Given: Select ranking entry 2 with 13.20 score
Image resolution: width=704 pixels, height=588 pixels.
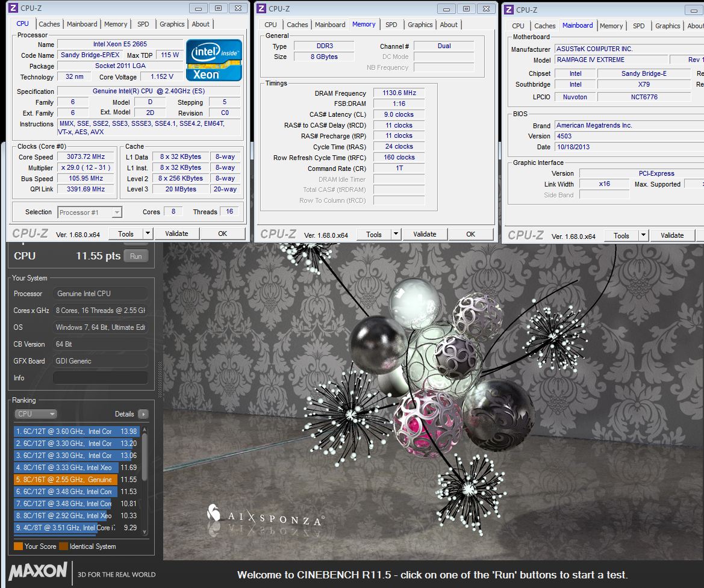Looking at the screenshot, I should point(76,444).
